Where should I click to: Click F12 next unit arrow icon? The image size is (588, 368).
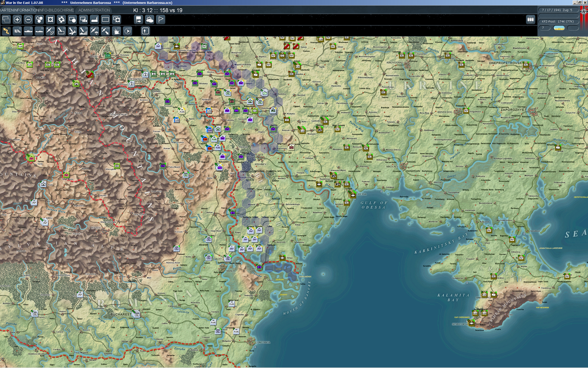127,31
